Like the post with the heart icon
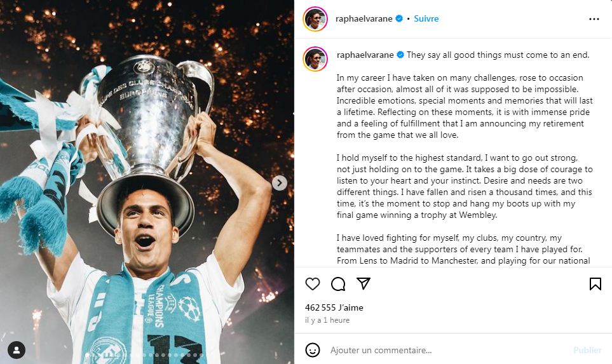This screenshot has height=364, width=612. click(312, 284)
